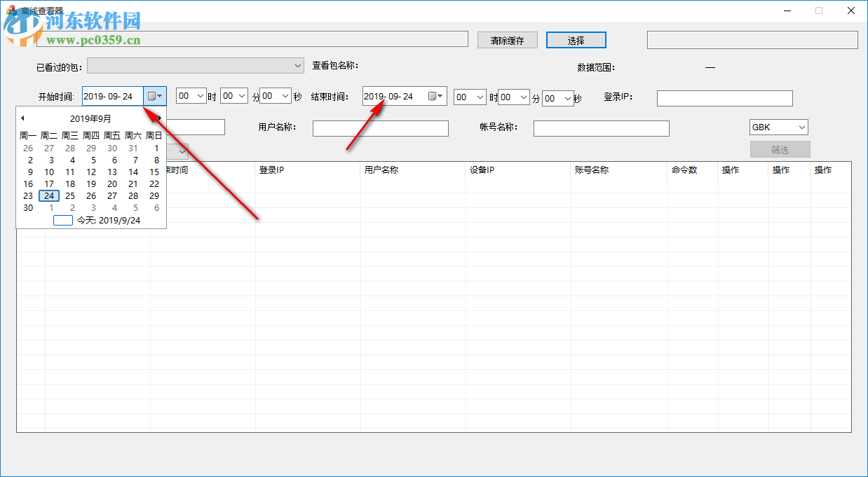Click the 清除缓存 button
The image size is (868, 477).
(508, 41)
